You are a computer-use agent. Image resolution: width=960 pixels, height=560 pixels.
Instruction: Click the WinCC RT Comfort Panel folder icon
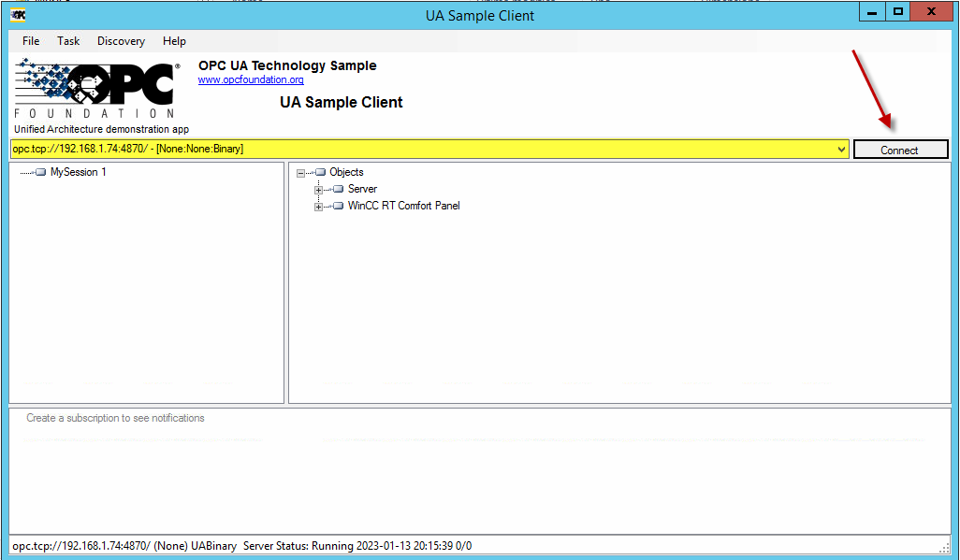click(338, 206)
